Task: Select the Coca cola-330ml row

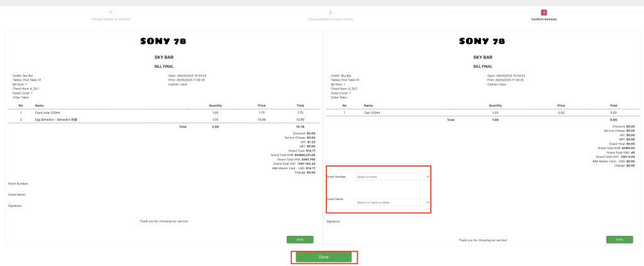Action: [163, 113]
